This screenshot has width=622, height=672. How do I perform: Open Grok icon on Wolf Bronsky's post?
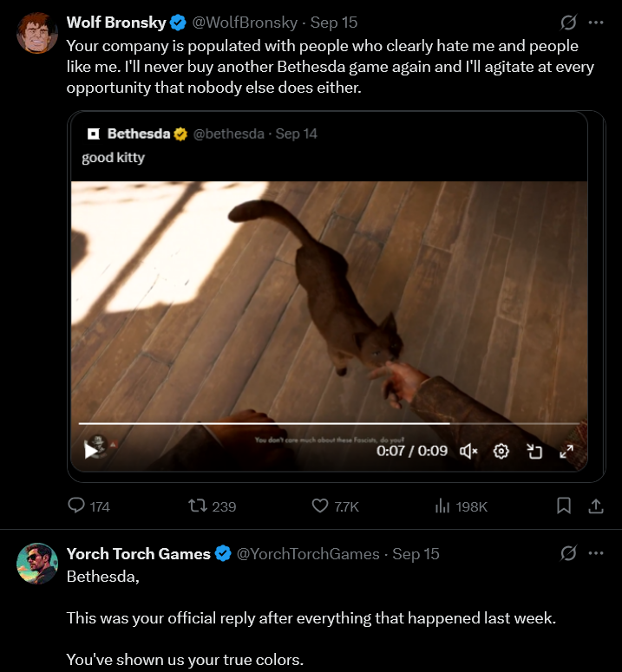point(569,23)
